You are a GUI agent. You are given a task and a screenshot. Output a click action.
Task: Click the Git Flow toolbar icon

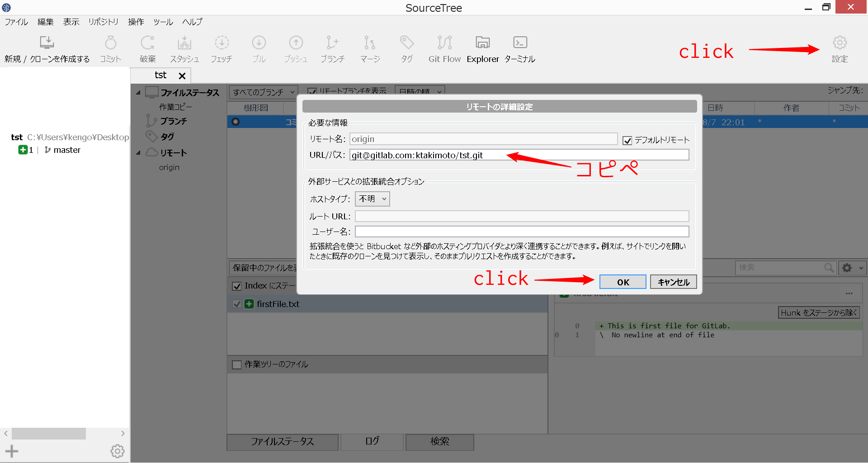445,43
